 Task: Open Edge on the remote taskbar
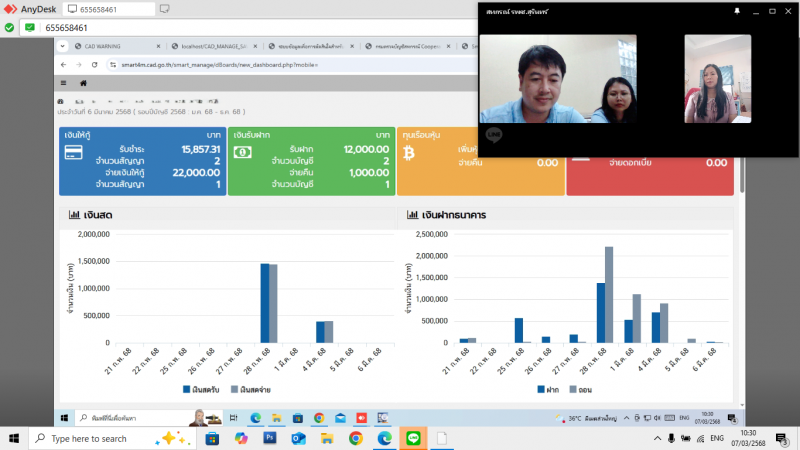click(x=256, y=418)
